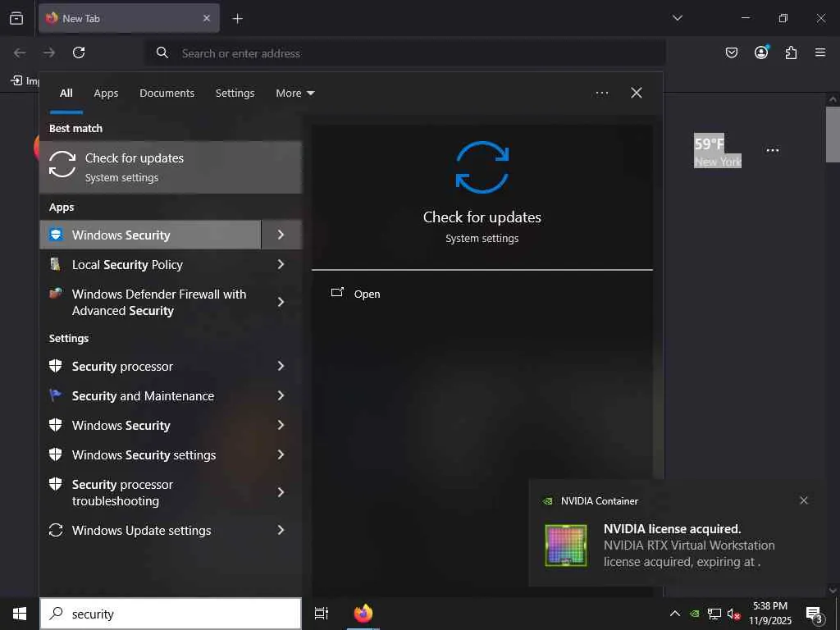Expand Windows Update settings chevron
Viewport: 840px width, 630px height.
pyautogui.click(x=282, y=531)
